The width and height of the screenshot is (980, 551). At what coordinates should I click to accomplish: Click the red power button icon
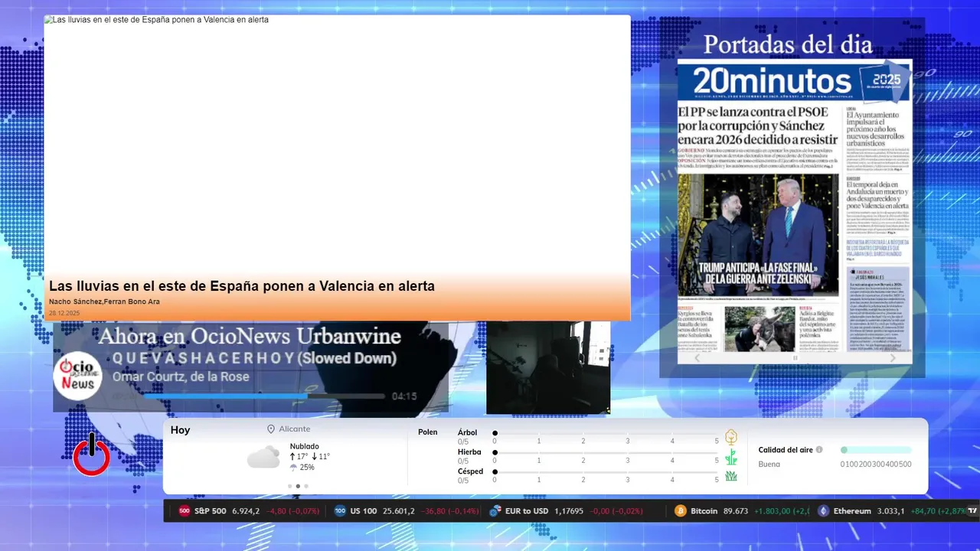91,455
